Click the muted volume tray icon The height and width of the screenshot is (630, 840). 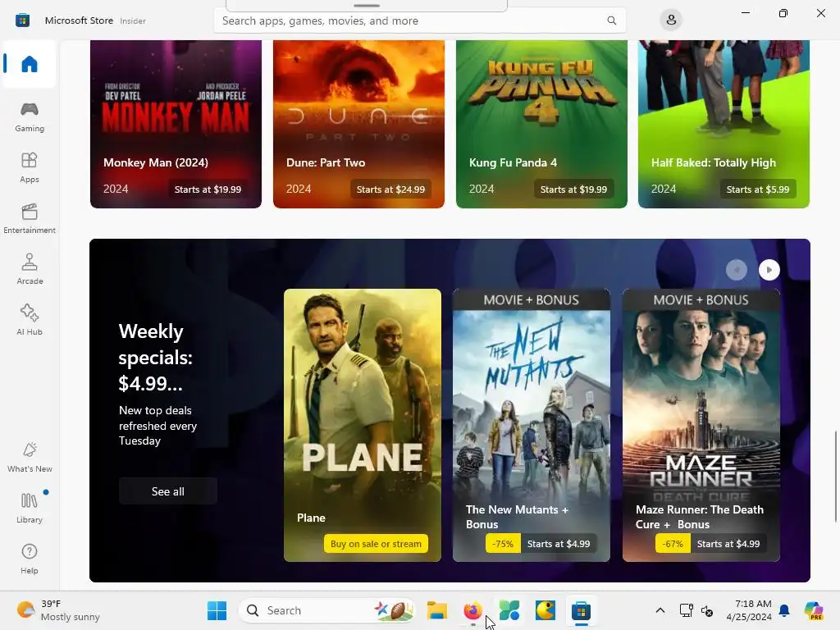click(x=707, y=610)
